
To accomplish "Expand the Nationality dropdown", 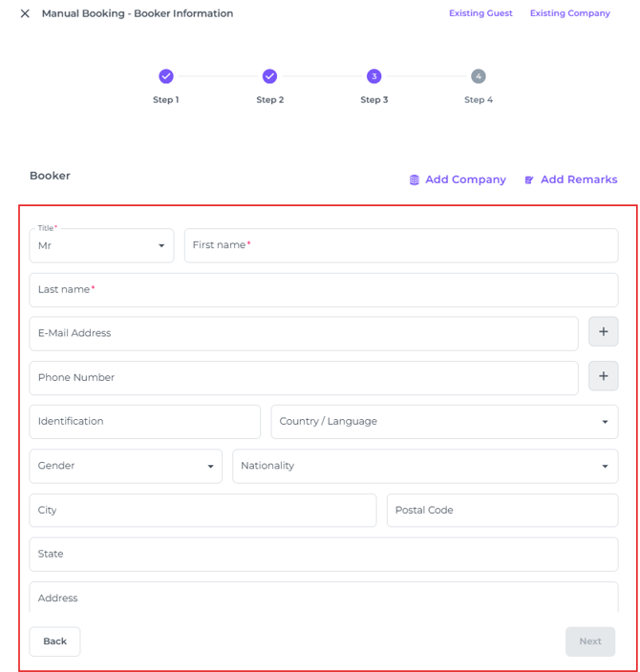I will [x=424, y=466].
